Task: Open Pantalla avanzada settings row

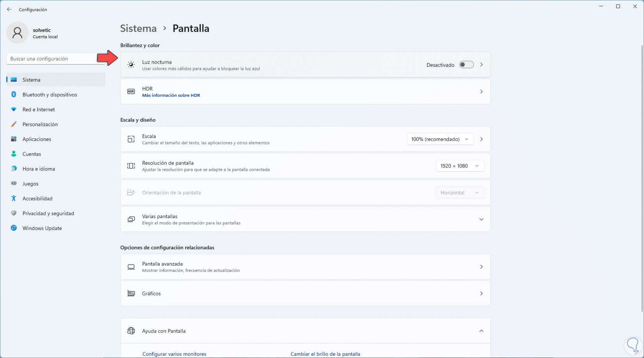Action: pos(305,267)
